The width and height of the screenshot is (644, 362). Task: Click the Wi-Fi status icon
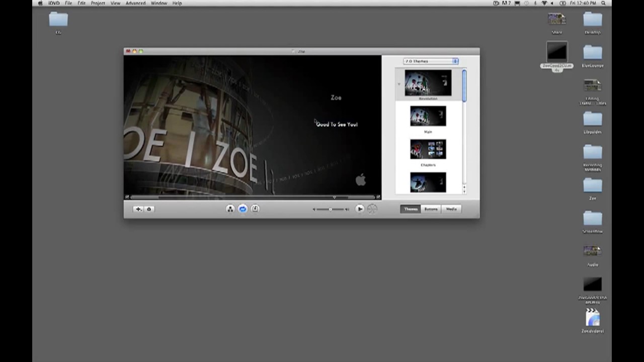[544, 3]
